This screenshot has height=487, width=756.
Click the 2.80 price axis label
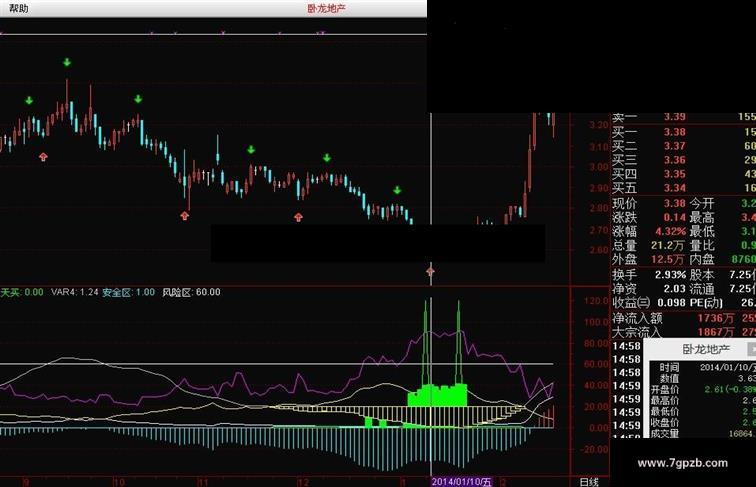[x=599, y=208]
